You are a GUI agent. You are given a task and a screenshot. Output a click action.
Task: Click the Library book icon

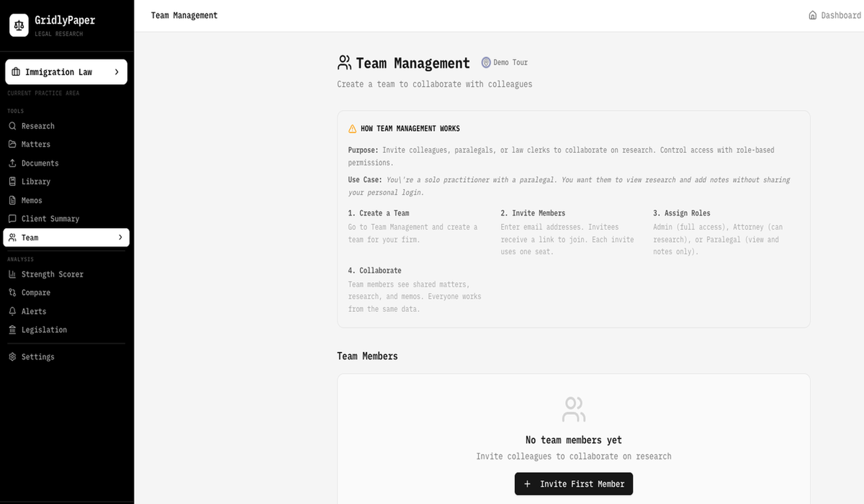[12, 181]
